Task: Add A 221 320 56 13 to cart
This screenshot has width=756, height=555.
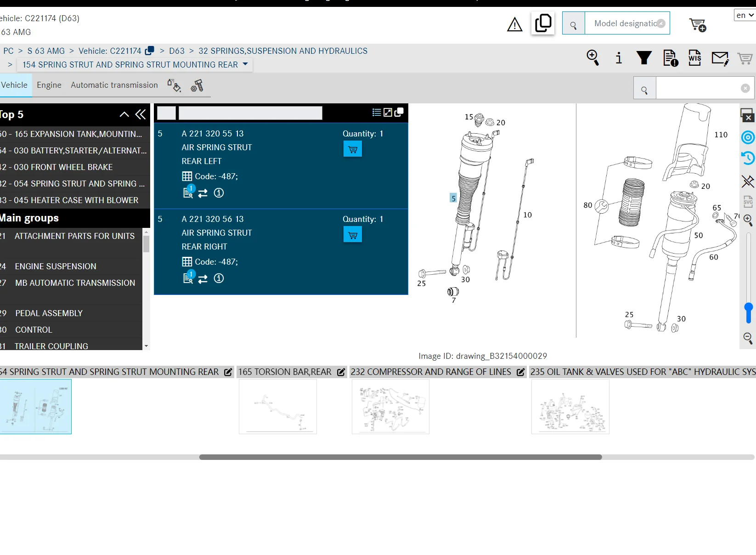Action: tap(353, 234)
